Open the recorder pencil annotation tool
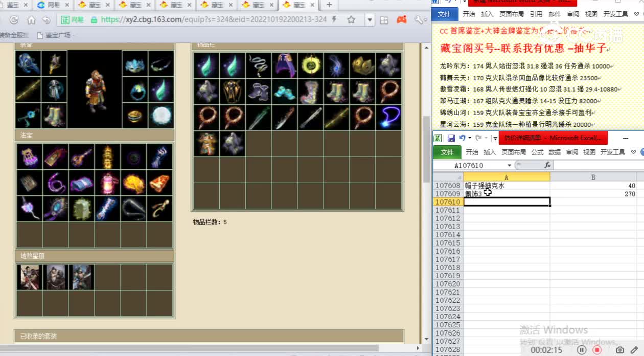The width and height of the screenshot is (644, 356). tap(634, 350)
